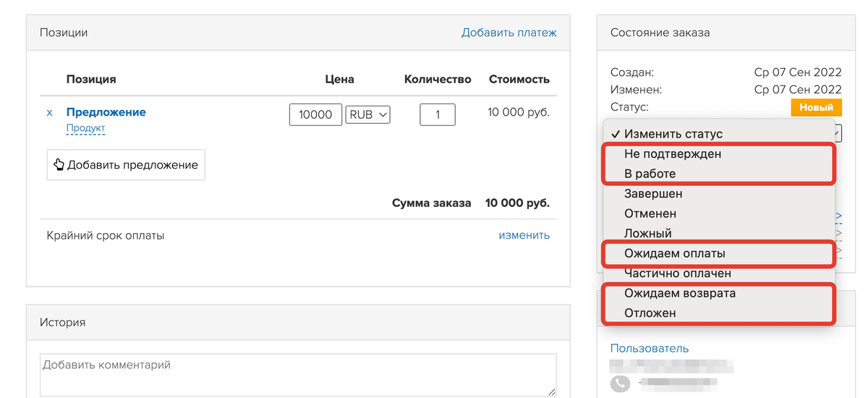Click the 'Крайний срок оплаты' text
This screenshot has width=868, height=398.
point(106,235)
